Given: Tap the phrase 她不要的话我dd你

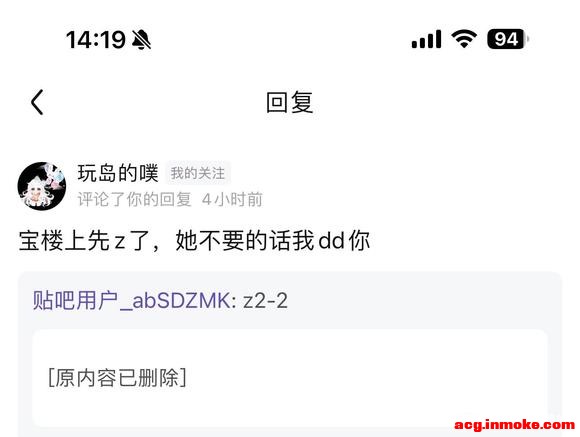Looking at the screenshot, I should (273, 241).
